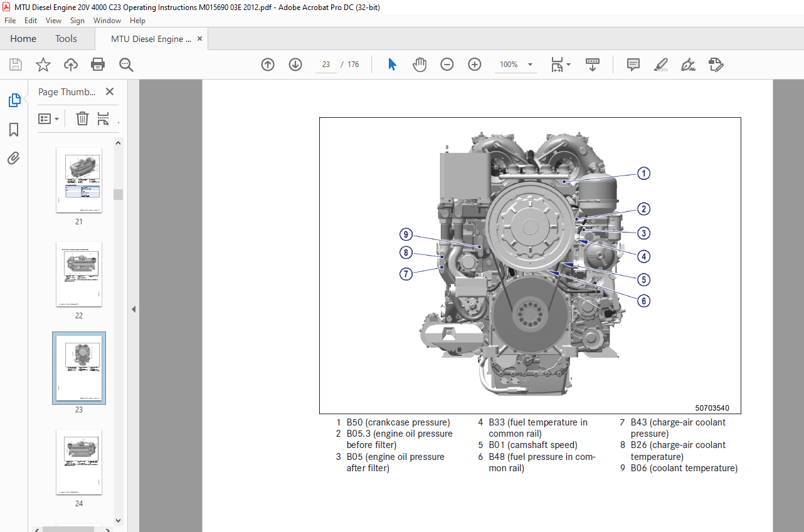Click the Save file icon

[x=16, y=65]
